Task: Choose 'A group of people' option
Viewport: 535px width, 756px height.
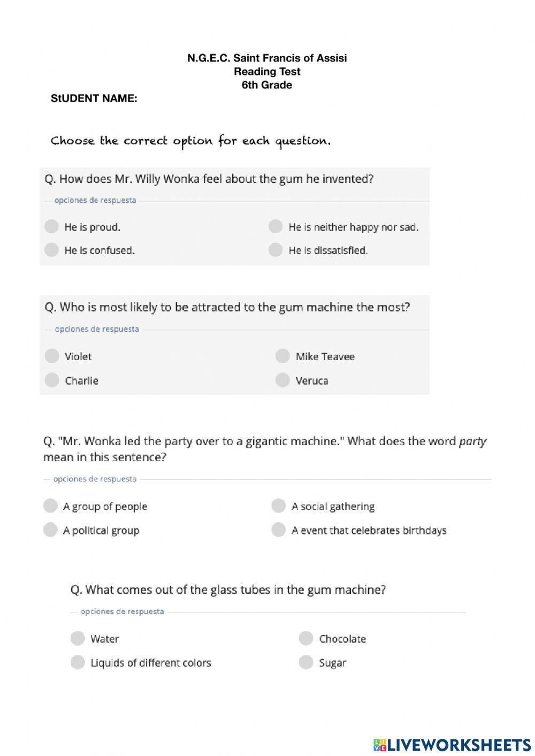Action: [50, 506]
